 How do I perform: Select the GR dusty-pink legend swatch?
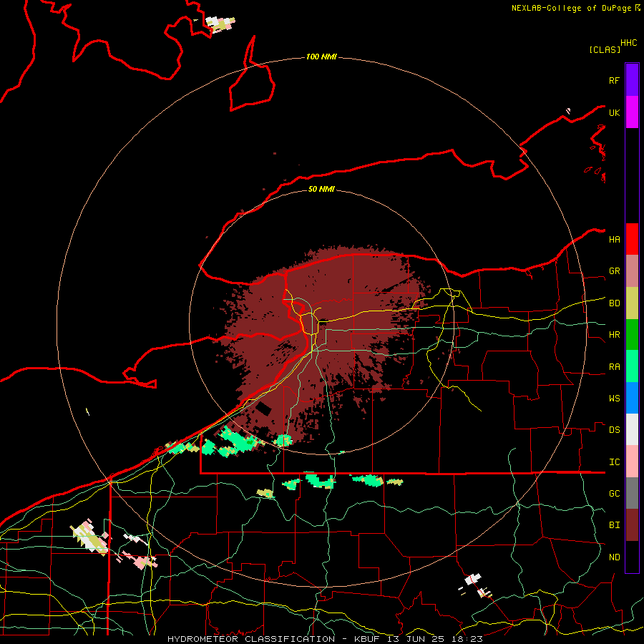click(632, 271)
